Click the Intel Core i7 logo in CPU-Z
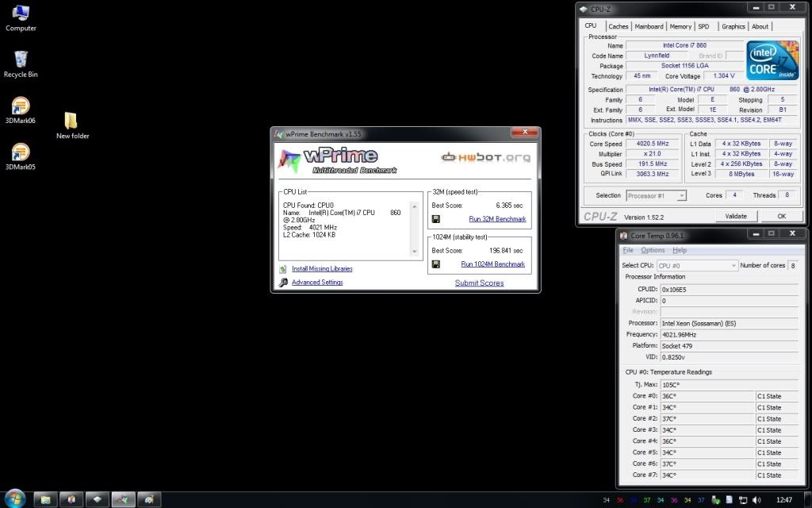 coord(772,60)
